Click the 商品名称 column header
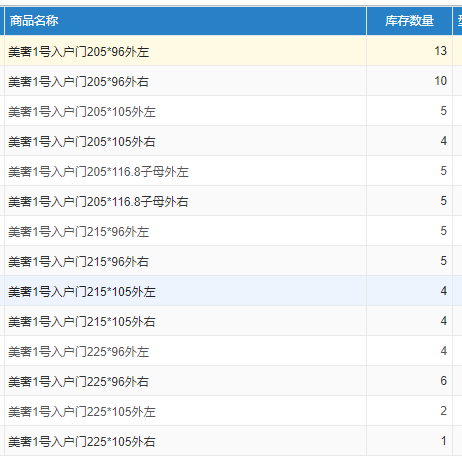Viewport: 462px width, 461px height. pos(185,21)
